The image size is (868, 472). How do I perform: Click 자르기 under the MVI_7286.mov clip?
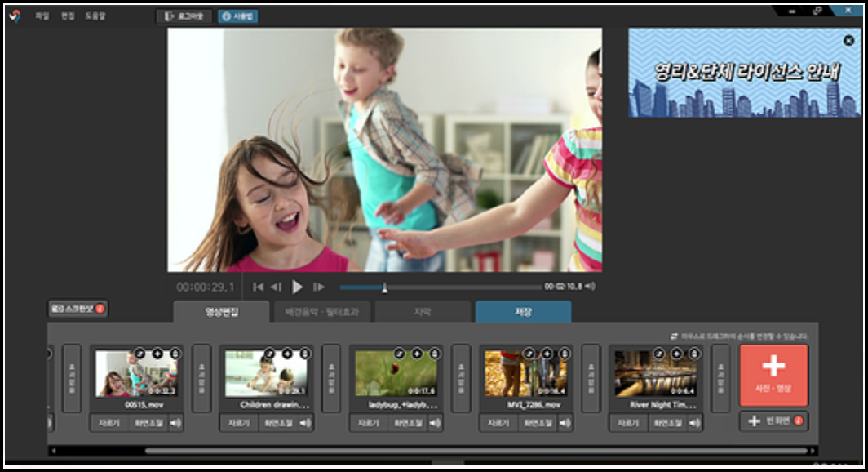point(498,423)
